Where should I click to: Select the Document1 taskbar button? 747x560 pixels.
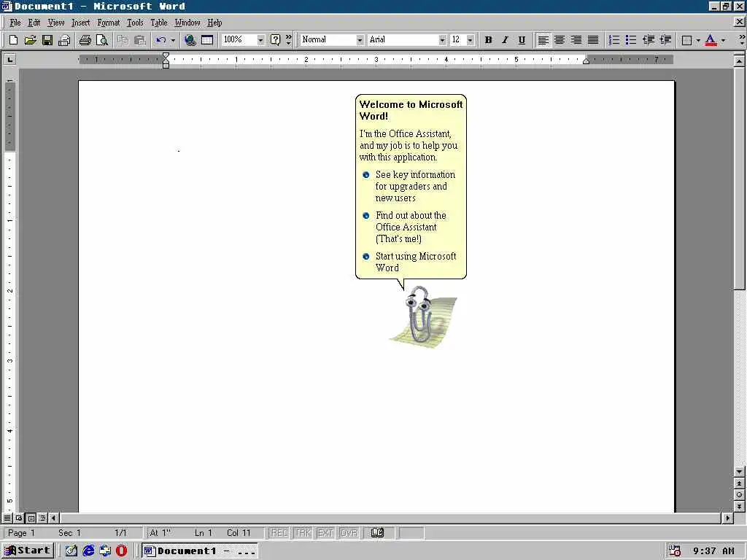(x=200, y=551)
